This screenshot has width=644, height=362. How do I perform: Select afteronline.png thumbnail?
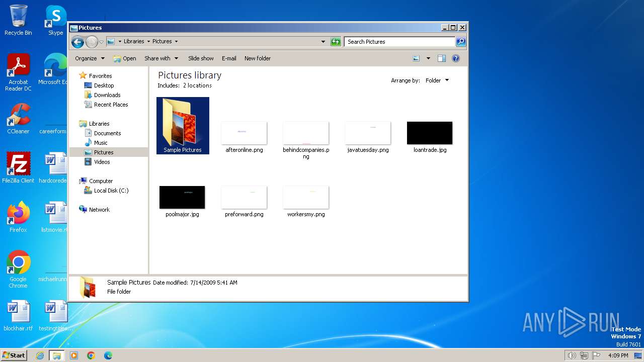point(244,133)
